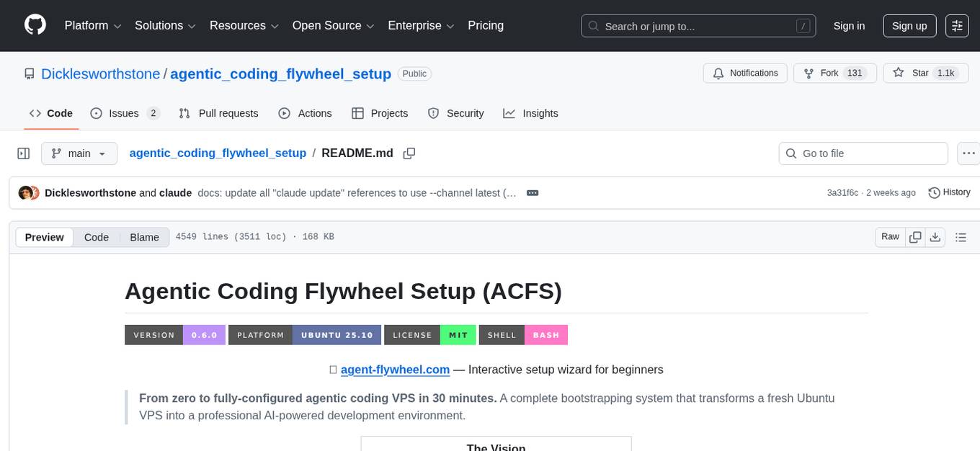View commit History for README.md
The image size is (980, 451).
pyautogui.click(x=949, y=192)
